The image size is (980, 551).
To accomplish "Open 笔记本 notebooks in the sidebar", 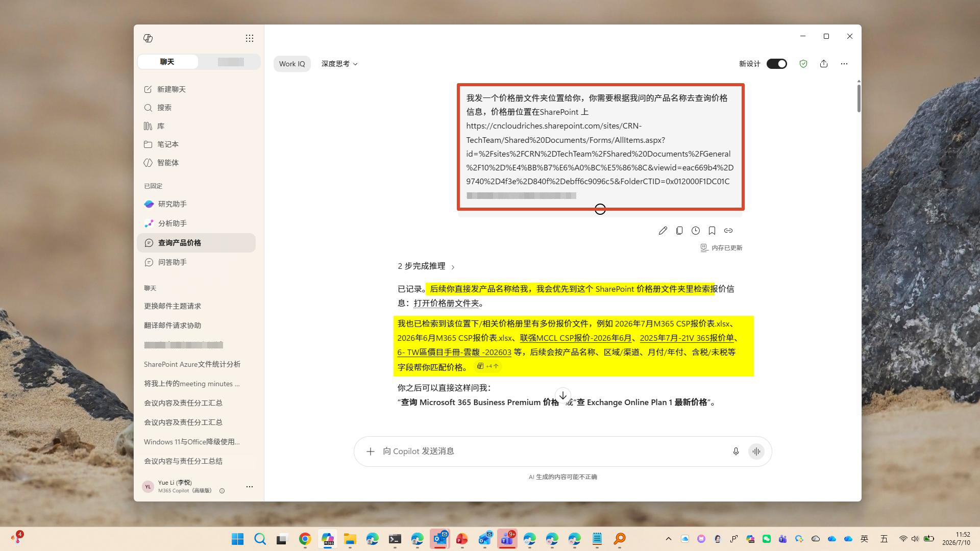I will pos(196,144).
